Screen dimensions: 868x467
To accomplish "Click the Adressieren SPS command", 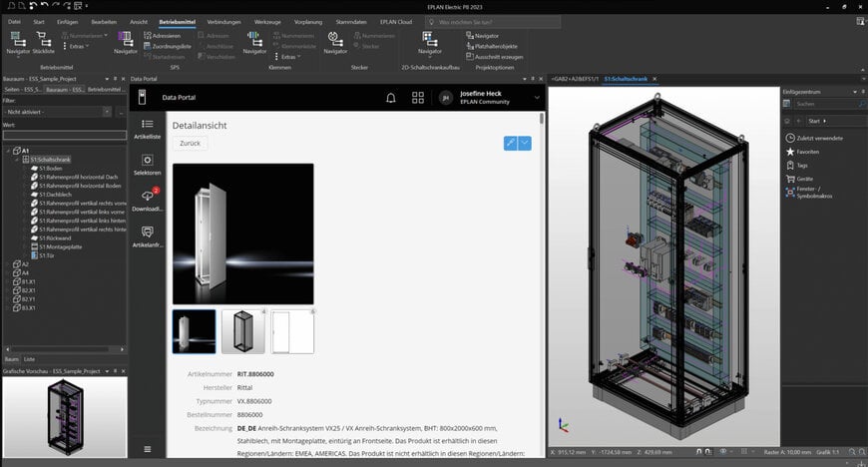I will (x=163, y=36).
